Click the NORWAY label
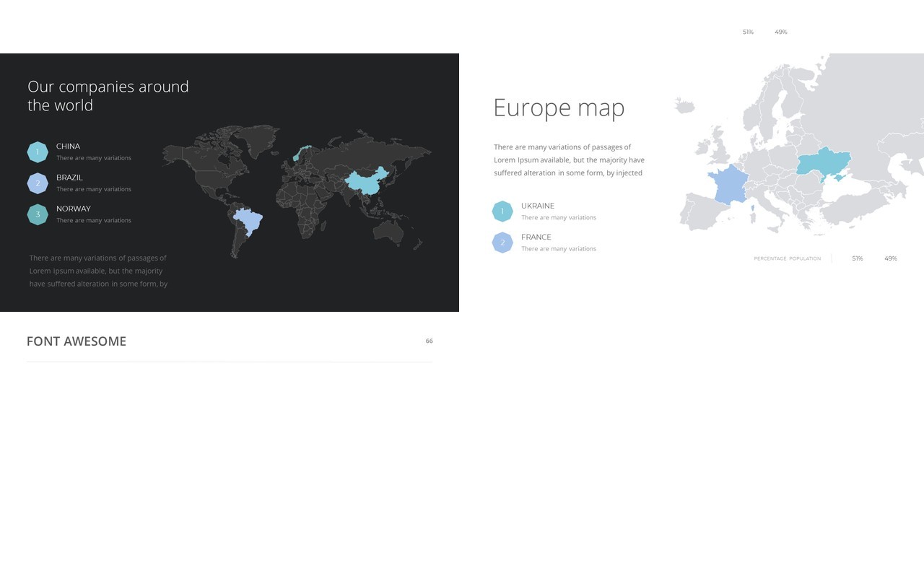 pyautogui.click(x=74, y=209)
